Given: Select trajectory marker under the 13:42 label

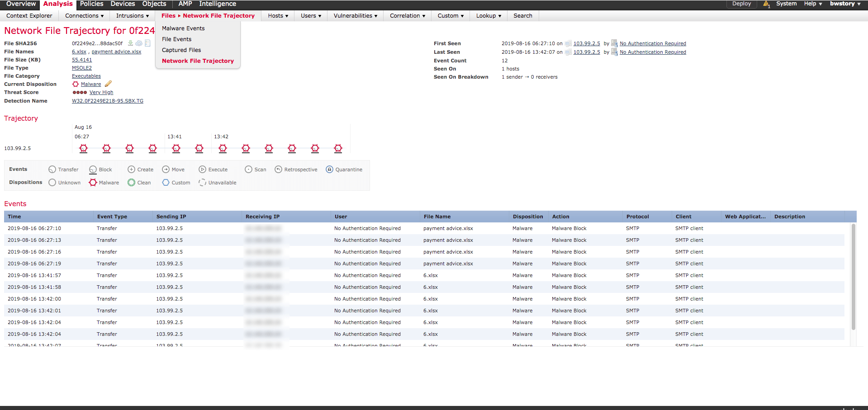Looking at the screenshot, I should [223, 148].
